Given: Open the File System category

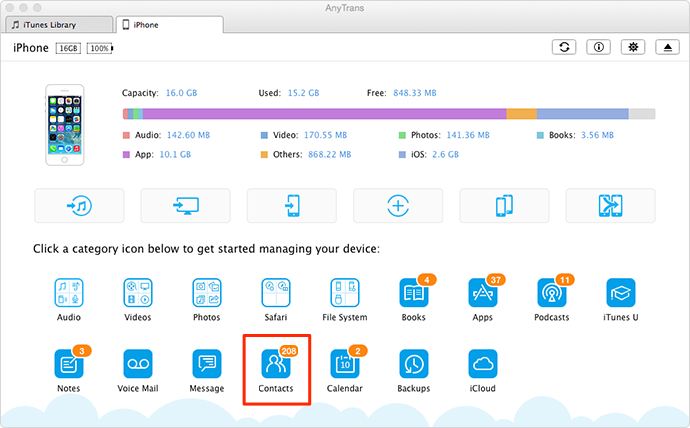Looking at the screenshot, I should click(x=345, y=293).
